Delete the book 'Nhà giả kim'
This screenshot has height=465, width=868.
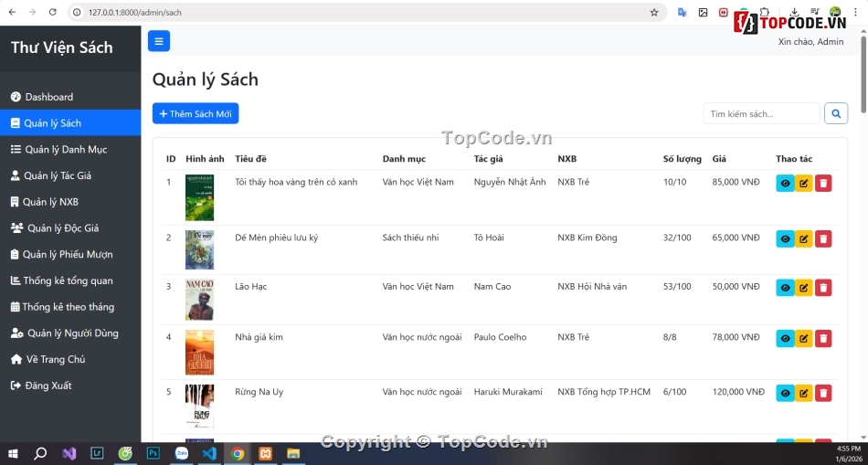point(823,338)
